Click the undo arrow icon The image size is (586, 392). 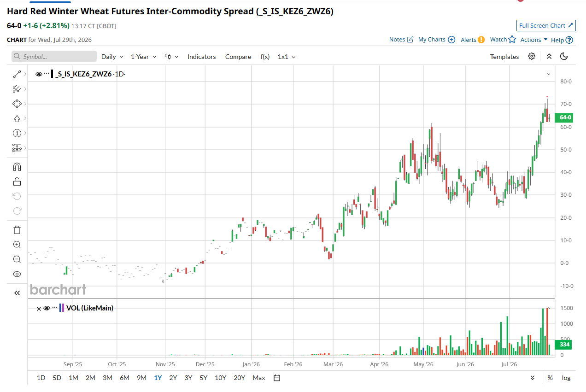(17, 196)
